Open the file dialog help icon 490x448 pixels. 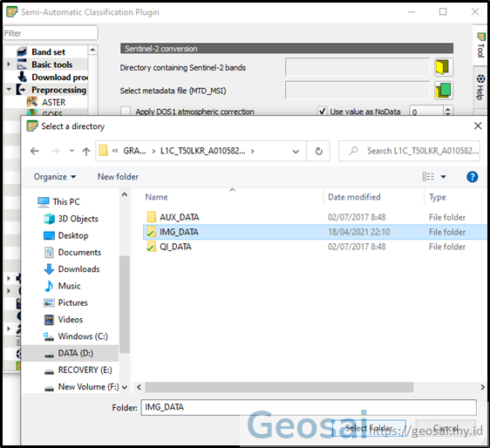pyautogui.click(x=472, y=177)
